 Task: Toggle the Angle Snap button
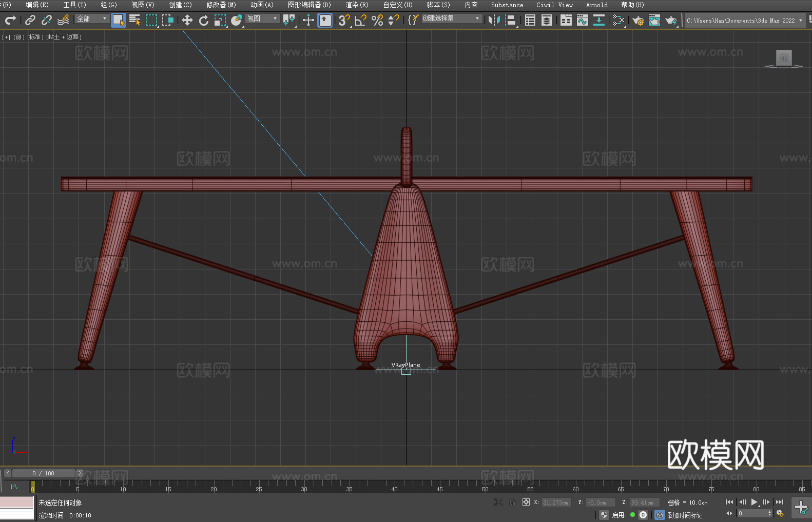coord(361,20)
